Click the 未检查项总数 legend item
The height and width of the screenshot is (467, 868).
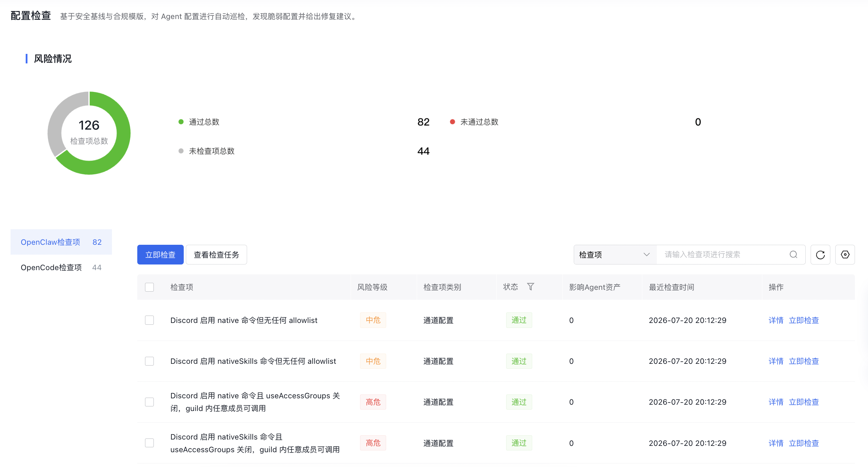point(207,151)
